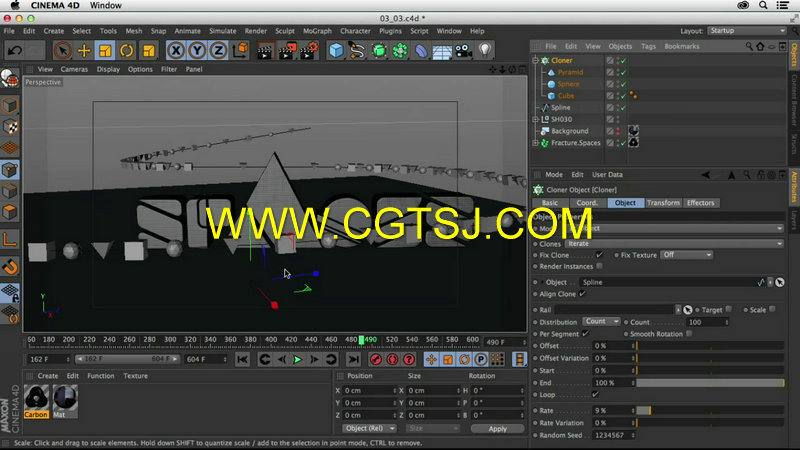
Task: Go to start of animation
Action: [x=242, y=359]
